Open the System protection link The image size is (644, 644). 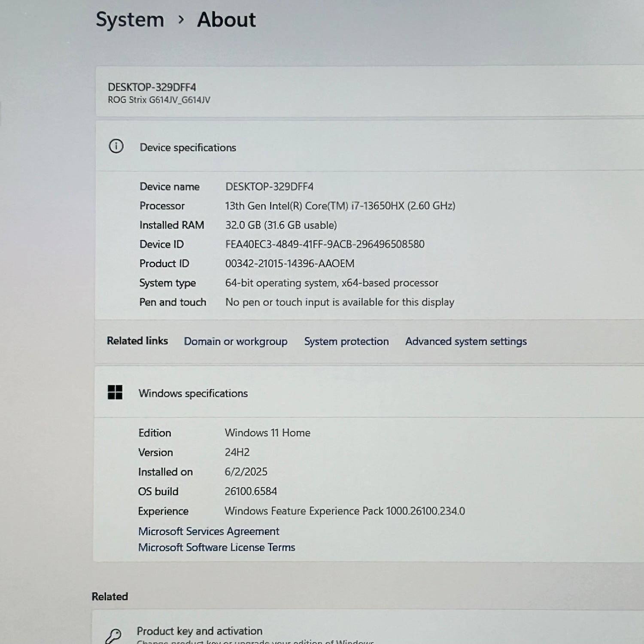coord(346,341)
